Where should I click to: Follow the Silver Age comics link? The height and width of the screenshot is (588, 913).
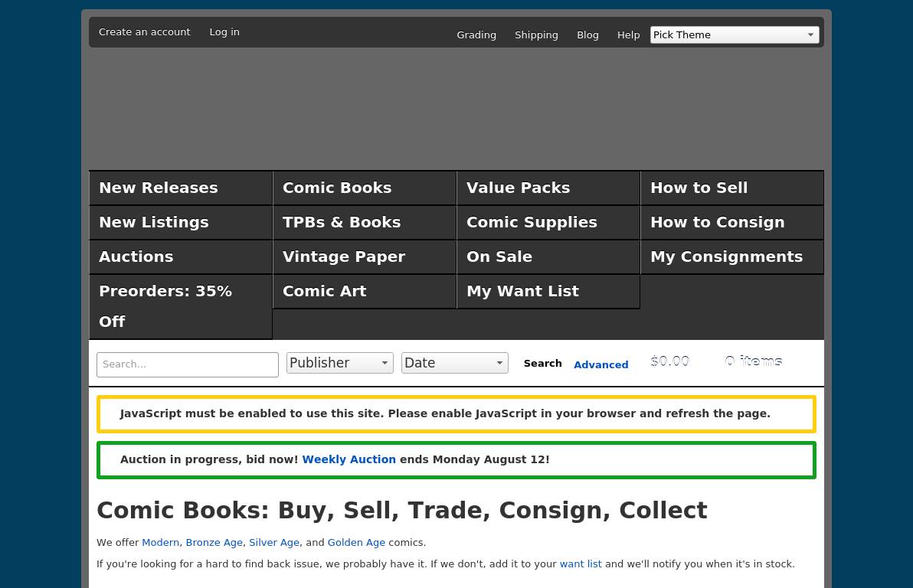273,542
